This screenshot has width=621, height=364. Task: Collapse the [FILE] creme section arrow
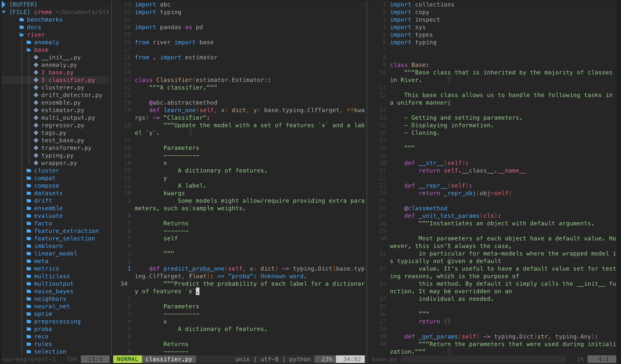(x=3, y=12)
